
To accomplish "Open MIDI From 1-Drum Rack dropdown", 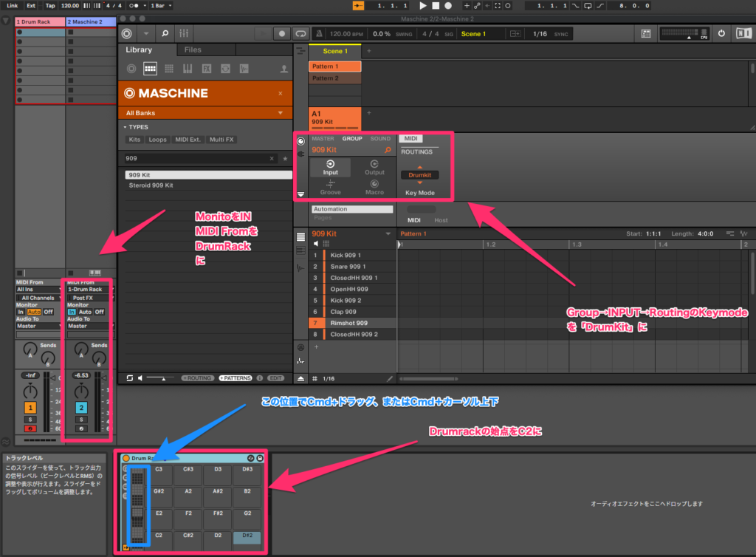I will point(89,290).
